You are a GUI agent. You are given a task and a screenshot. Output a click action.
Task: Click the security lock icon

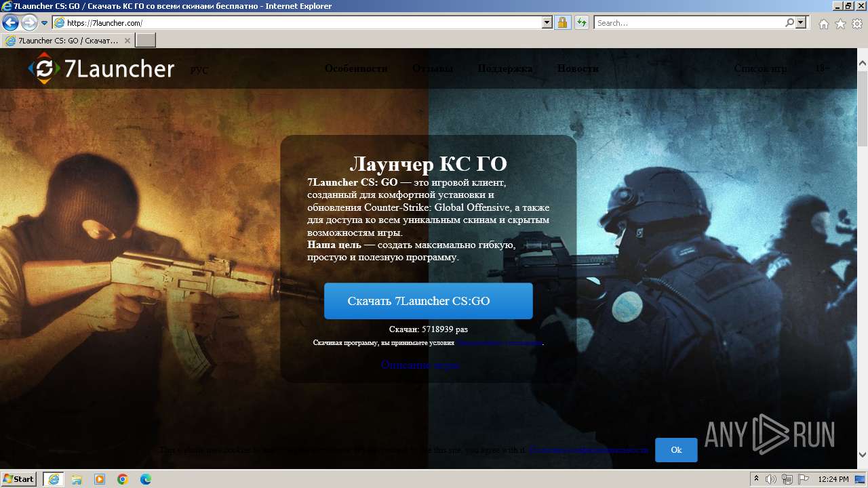562,23
